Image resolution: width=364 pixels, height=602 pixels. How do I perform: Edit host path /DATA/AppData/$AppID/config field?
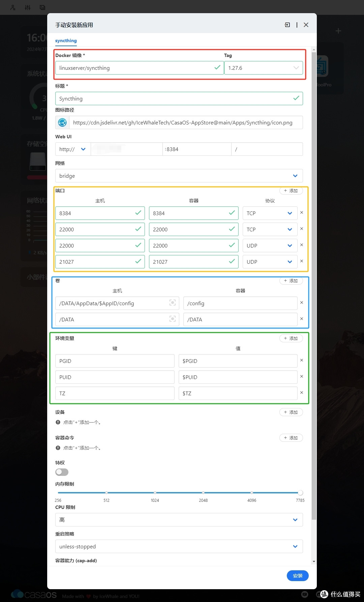tap(117, 303)
